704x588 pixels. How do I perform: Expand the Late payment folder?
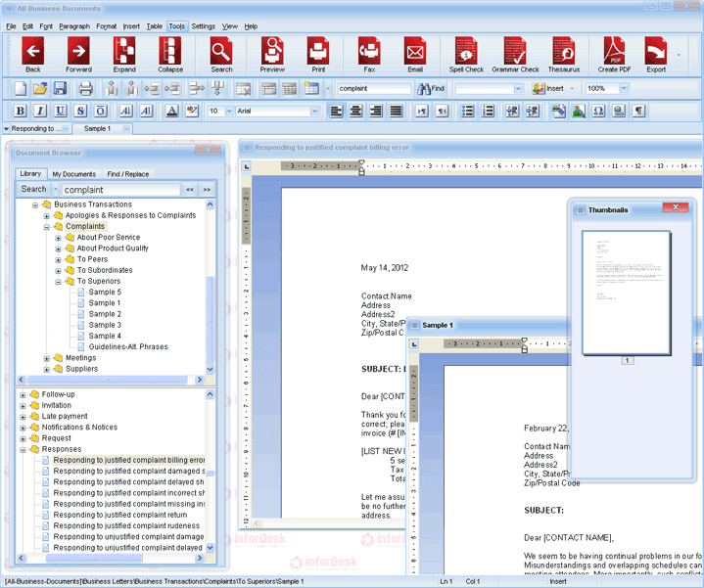tap(23, 417)
